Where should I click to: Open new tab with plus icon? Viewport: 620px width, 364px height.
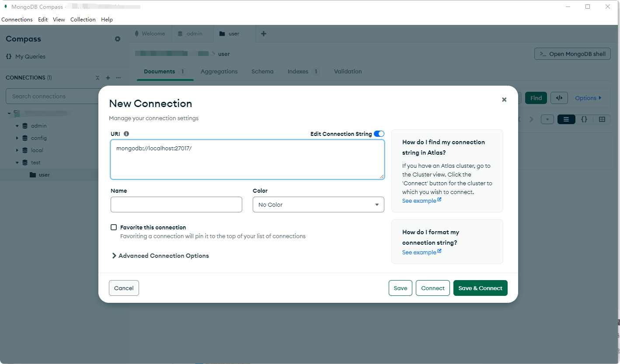(264, 34)
